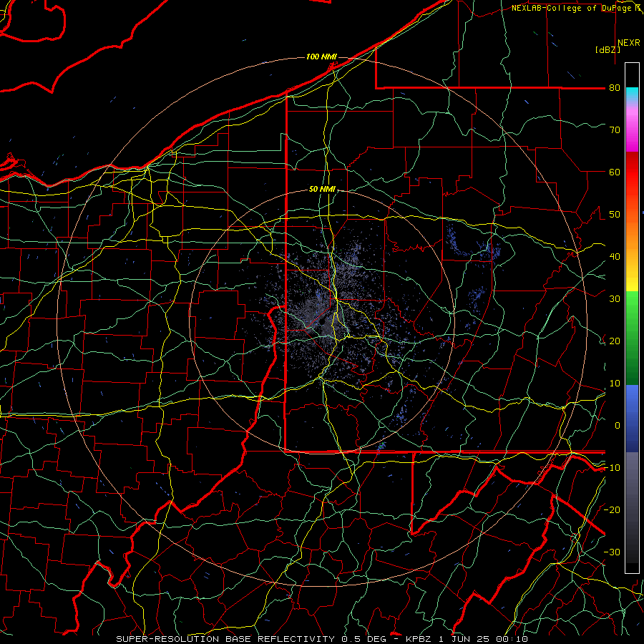The image size is (644, 644).
Task: Click the -20 value on the dBZ scale
Action: [612, 510]
